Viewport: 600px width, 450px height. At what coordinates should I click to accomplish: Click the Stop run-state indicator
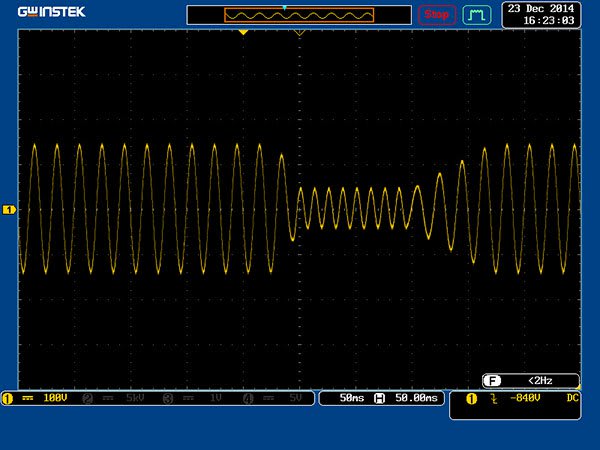tap(437, 15)
